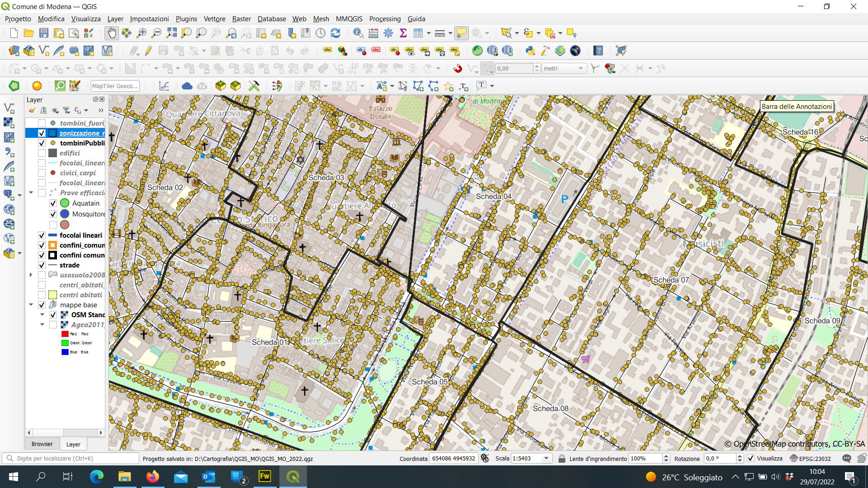Click the Save Project floppy icon
This screenshot has height=488, width=868.
(x=44, y=33)
